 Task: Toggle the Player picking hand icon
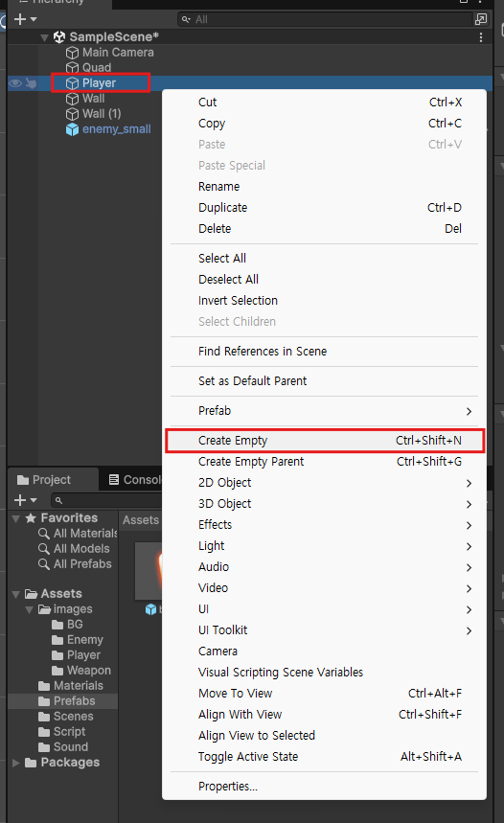[31, 83]
